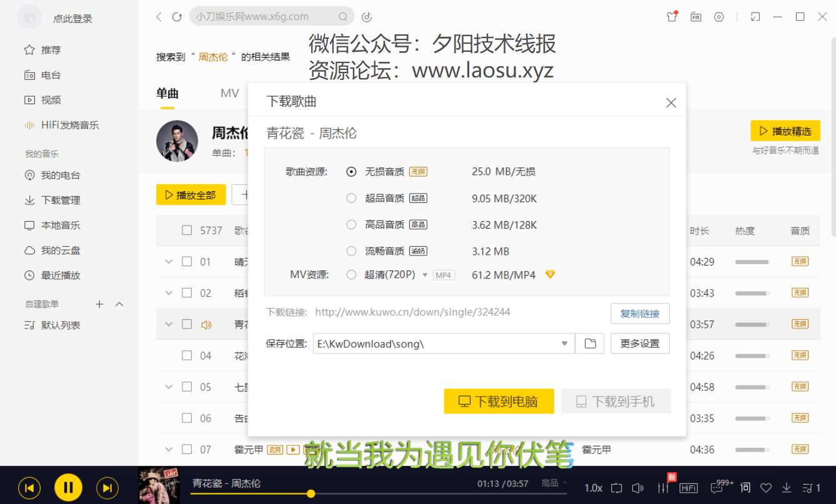836x504 pixels.
Task: Add a new playlist with the plus icon
Action: click(99, 304)
